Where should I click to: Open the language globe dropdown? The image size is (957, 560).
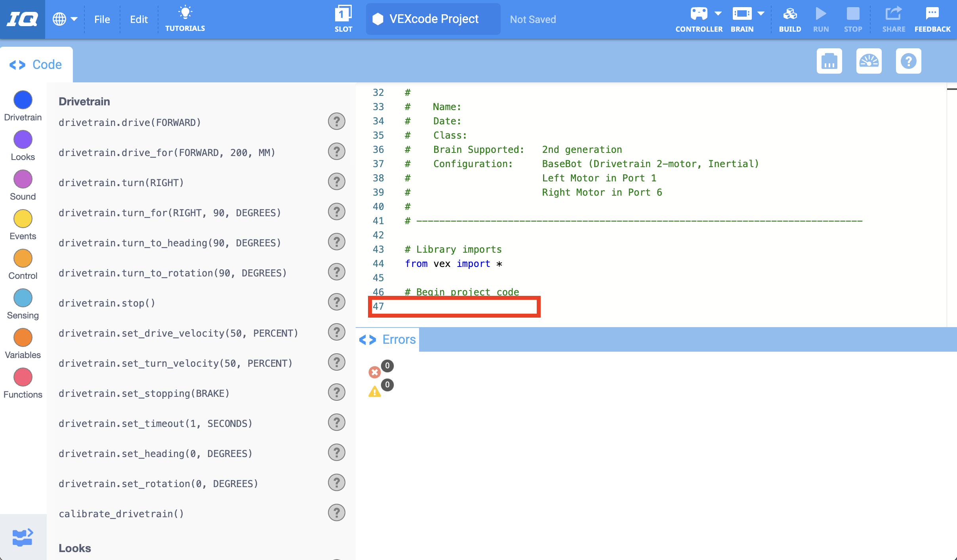[x=64, y=19]
